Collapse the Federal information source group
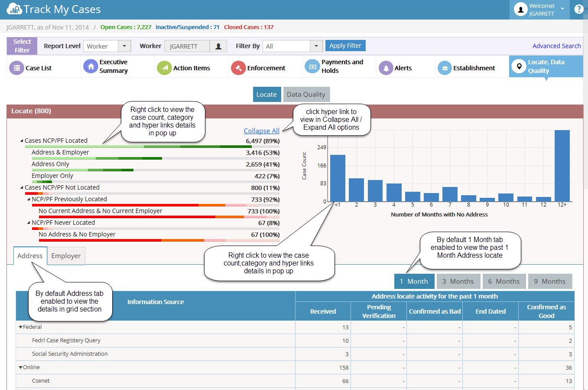Image resolution: width=588 pixels, height=390 pixels. point(20,327)
